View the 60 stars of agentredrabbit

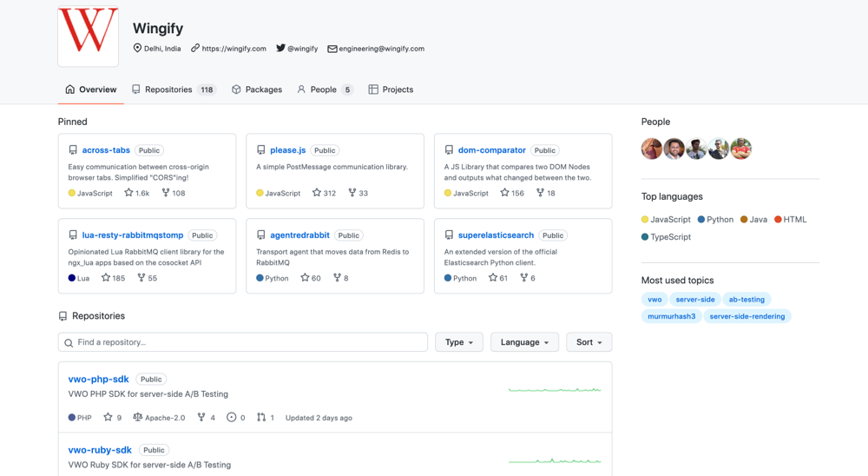(311, 278)
